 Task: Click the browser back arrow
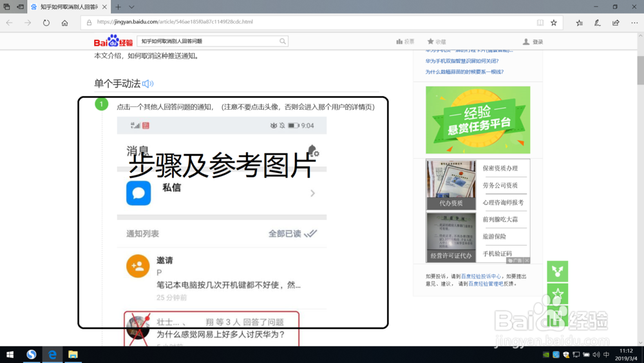pos(10,23)
